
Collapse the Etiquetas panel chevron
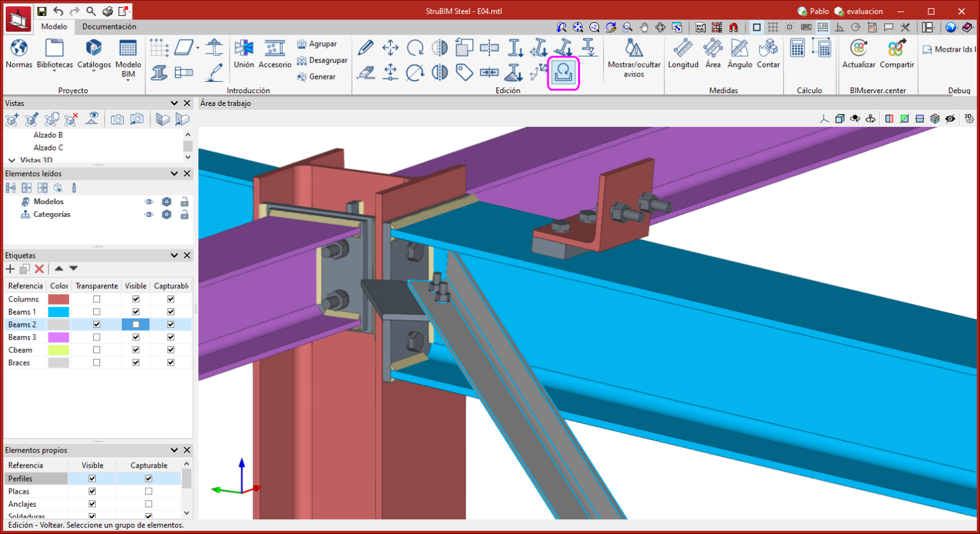click(x=174, y=255)
